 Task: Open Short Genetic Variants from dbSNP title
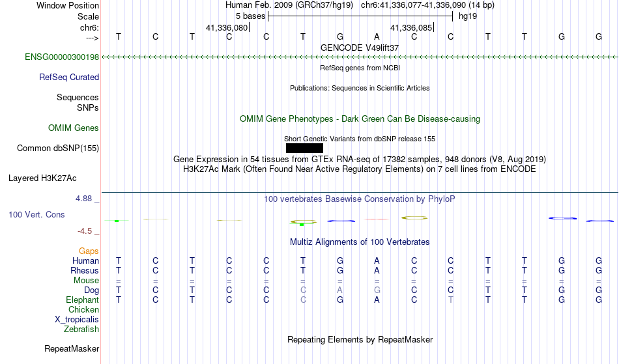pyautogui.click(x=360, y=139)
